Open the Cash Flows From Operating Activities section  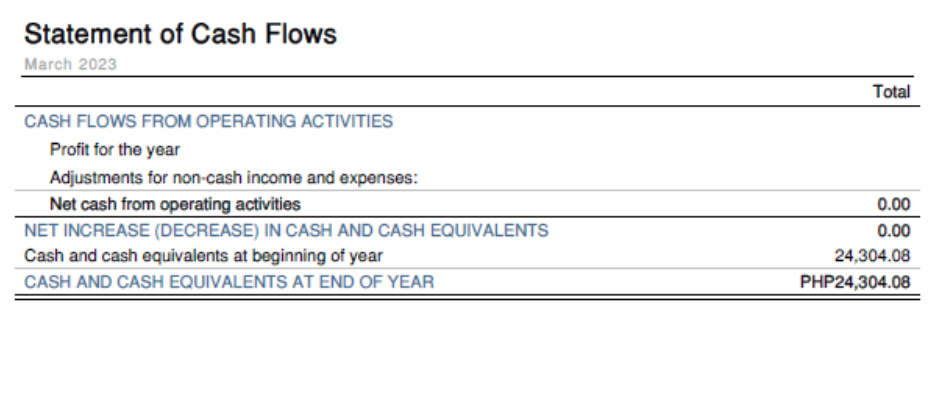pos(208,121)
